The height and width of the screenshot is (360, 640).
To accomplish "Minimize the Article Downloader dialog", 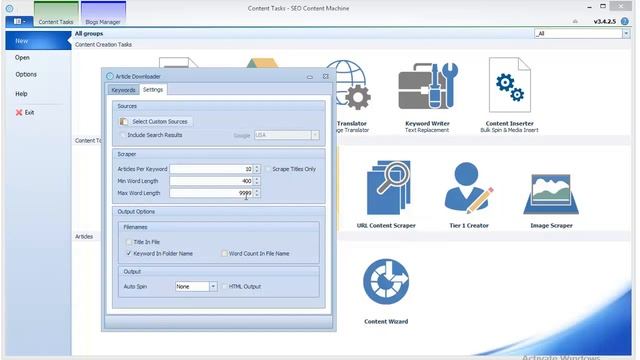I will pos(310,77).
